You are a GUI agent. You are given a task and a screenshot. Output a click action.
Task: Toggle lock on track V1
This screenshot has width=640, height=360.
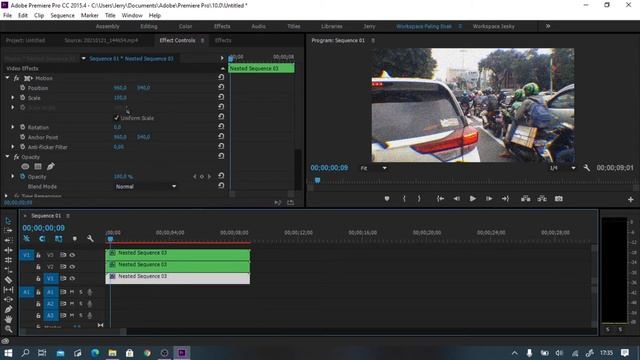pyautogui.click(x=38, y=278)
